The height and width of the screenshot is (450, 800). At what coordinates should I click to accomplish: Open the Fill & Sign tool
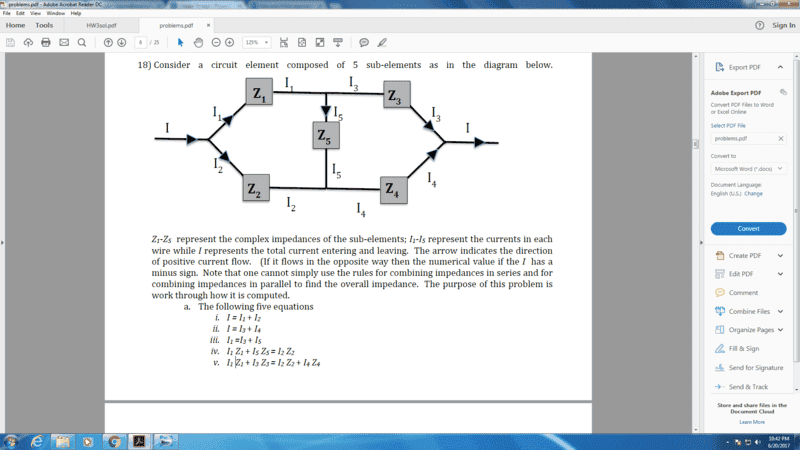pos(746,348)
